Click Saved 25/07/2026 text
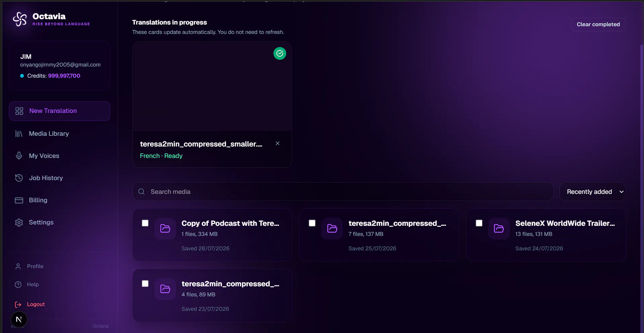 pyautogui.click(x=372, y=249)
